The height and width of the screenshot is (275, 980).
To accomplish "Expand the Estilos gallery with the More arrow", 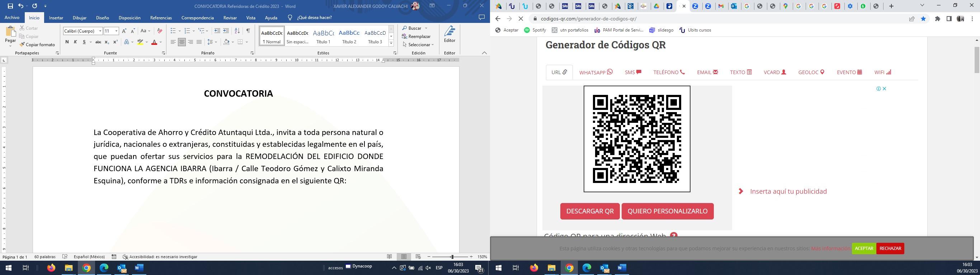I will [391, 43].
